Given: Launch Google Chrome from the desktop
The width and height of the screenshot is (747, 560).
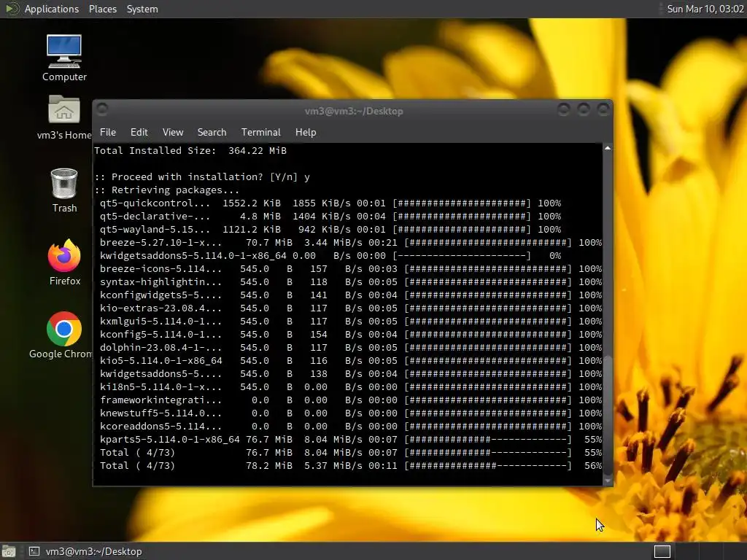Looking at the screenshot, I should (x=61, y=335).
